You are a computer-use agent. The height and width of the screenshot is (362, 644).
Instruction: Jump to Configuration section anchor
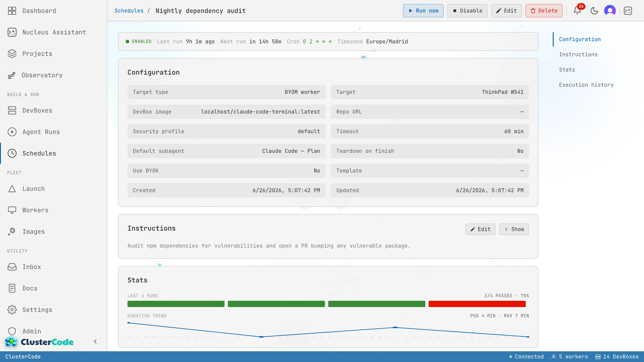(580, 39)
